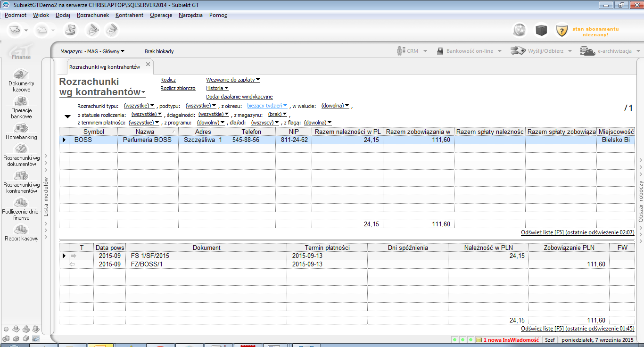The width and height of the screenshot is (644, 347).
Task: Open the w walucie (dowolna) filter
Action: (335, 106)
